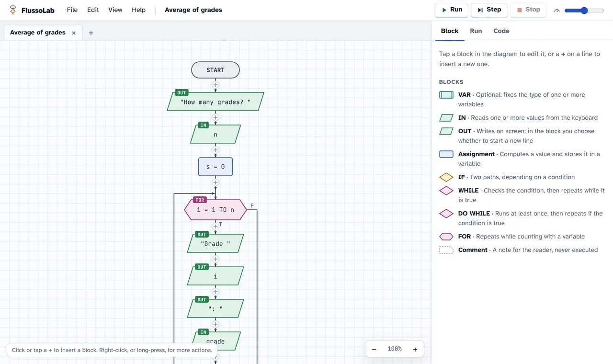Screen dimensions: 613x364
Task: Zoom out the diagram with minus
Action: [374, 349]
